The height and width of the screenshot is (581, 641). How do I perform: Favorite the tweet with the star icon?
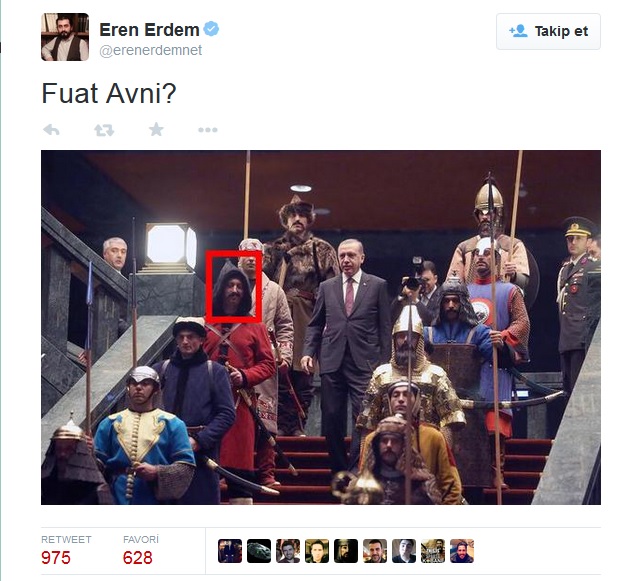(x=156, y=130)
